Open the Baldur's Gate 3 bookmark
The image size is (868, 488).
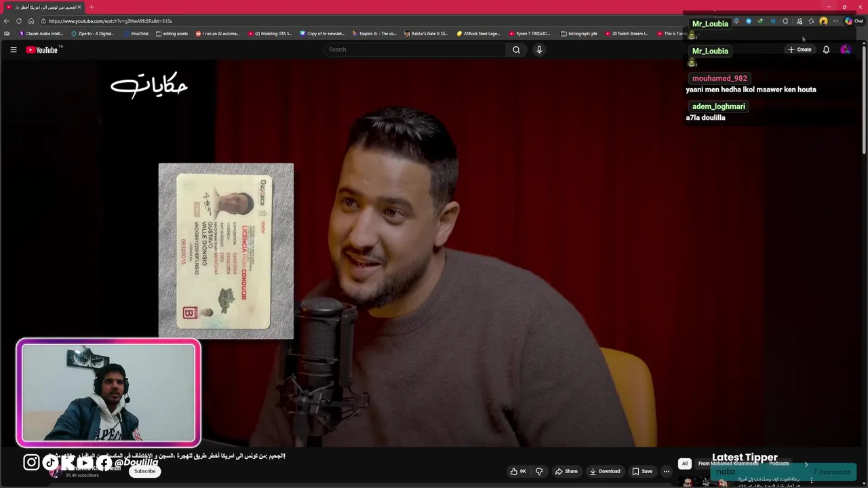click(426, 33)
